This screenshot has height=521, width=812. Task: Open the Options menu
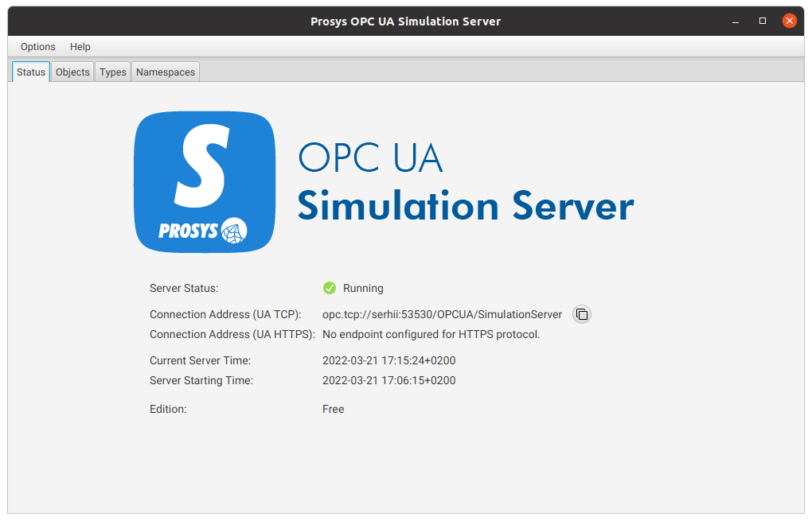pyautogui.click(x=37, y=47)
